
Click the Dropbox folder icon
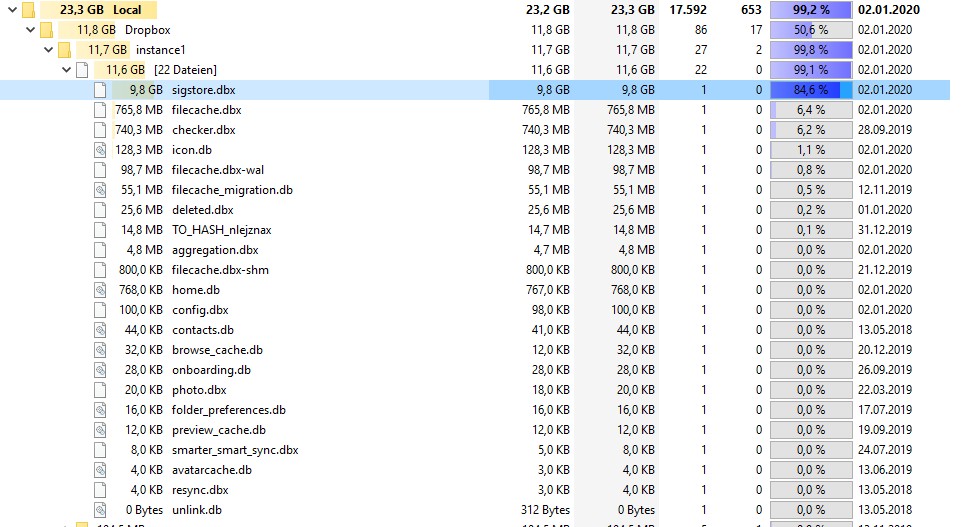pos(46,30)
